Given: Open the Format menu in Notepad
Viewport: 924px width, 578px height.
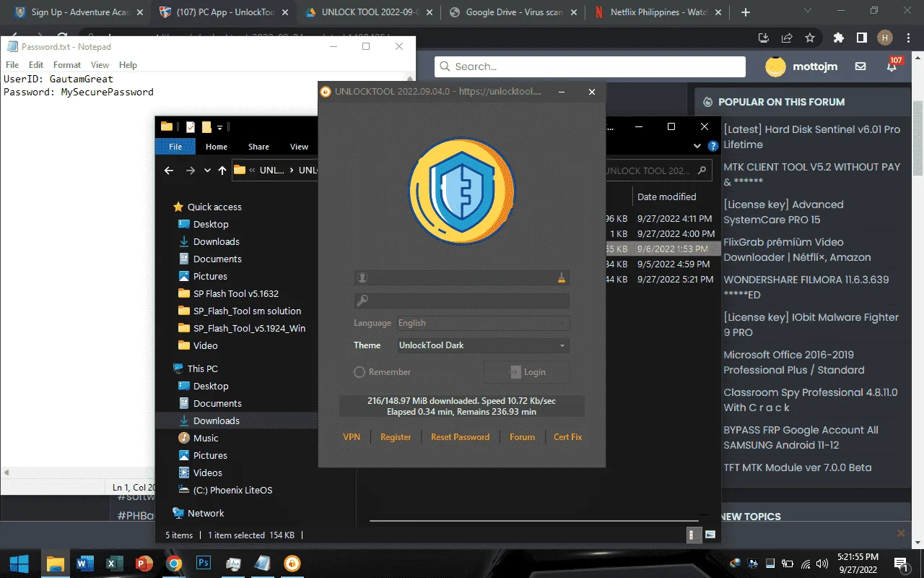Looking at the screenshot, I should pyautogui.click(x=67, y=65).
